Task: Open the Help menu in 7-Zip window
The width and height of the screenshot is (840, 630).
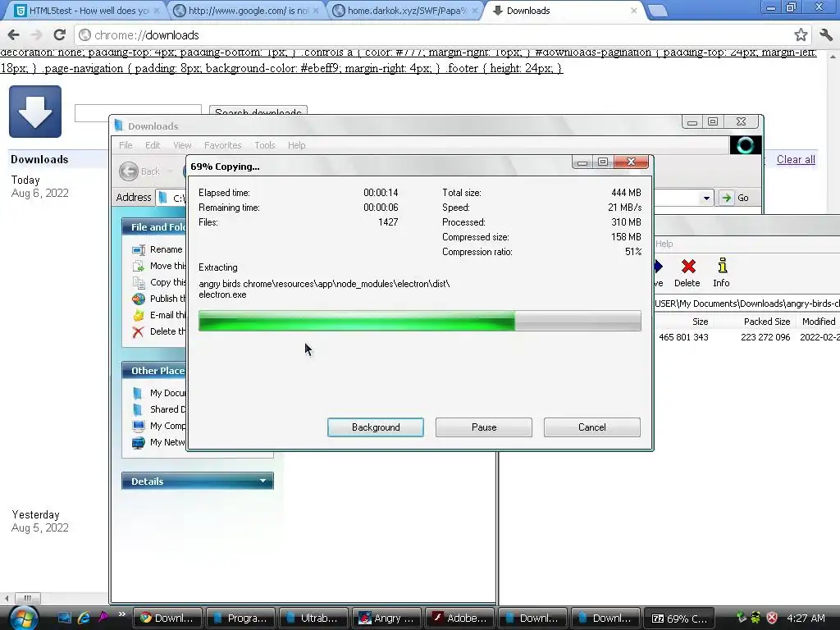Action: point(664,244)
